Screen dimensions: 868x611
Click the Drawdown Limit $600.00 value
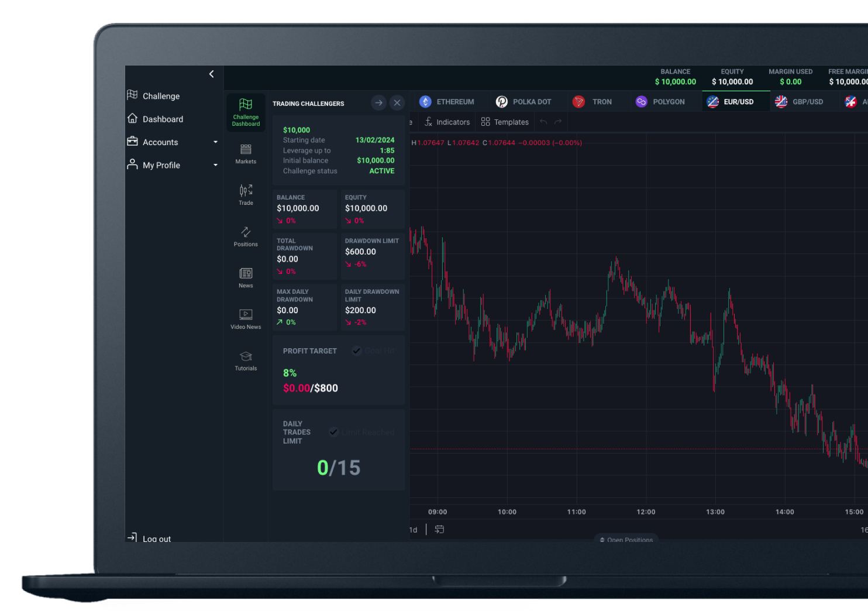pos(360,252)
